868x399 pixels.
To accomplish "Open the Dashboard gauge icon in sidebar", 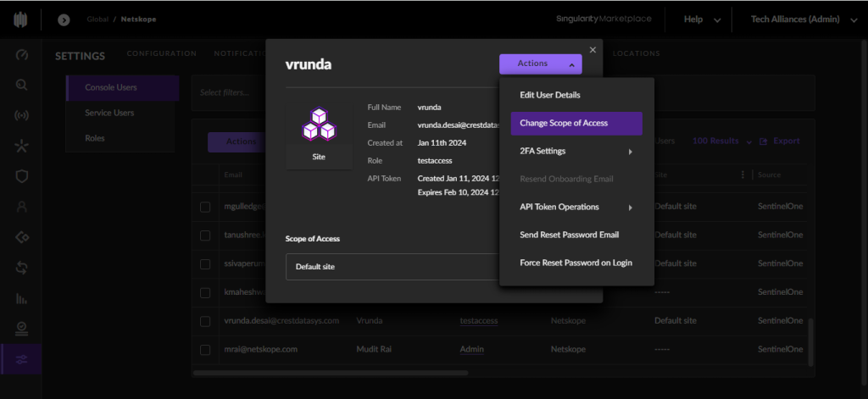I will [21, 55].
